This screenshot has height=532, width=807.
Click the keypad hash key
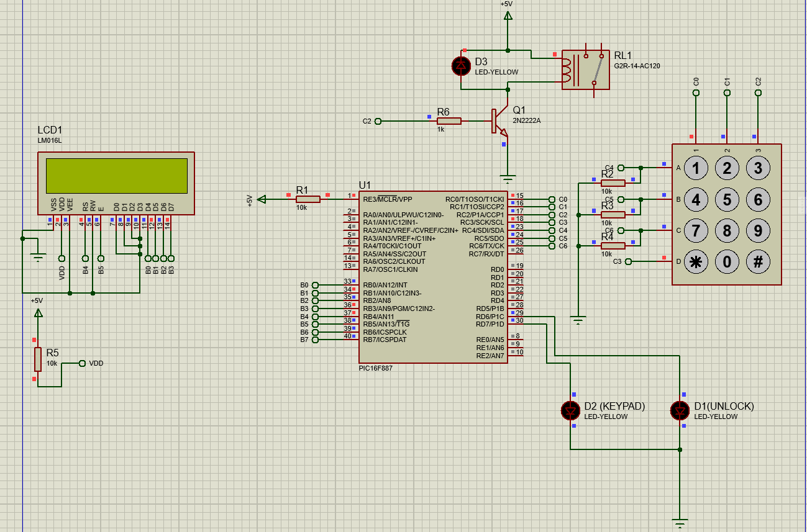(758, 261)
